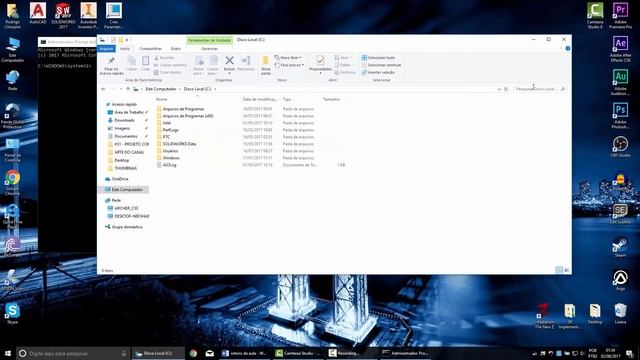Click the up one level arrow
Viewport: 640px width, 360px height.
128,89
